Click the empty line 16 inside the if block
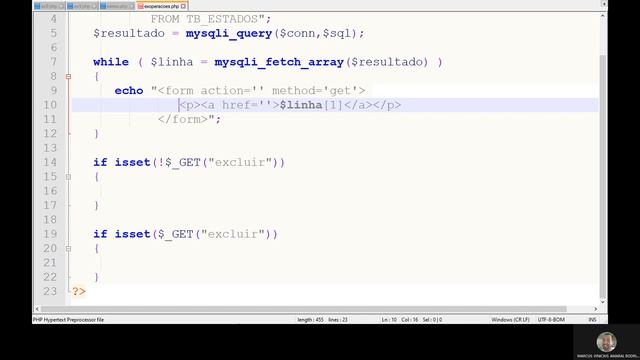This screenshot has width=640, height=360. tap(335, 191)
